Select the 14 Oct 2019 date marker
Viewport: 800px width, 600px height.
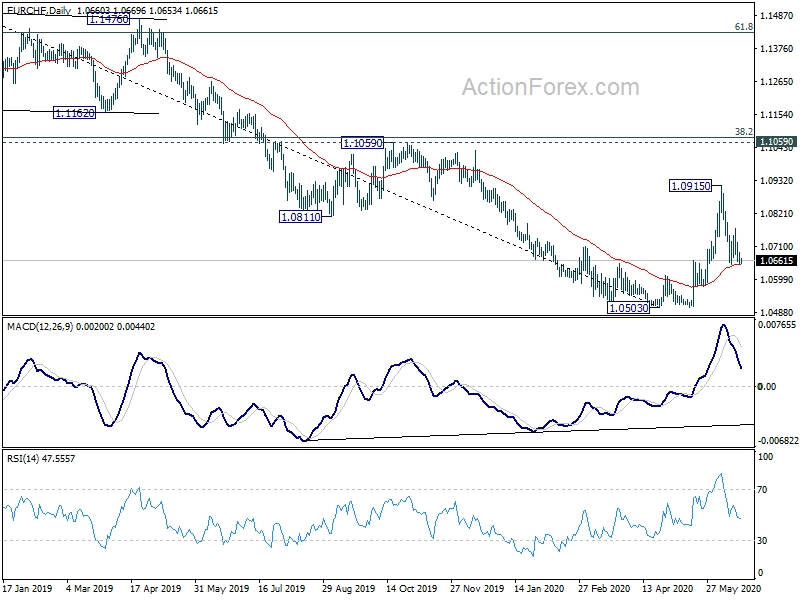(412, 588)
